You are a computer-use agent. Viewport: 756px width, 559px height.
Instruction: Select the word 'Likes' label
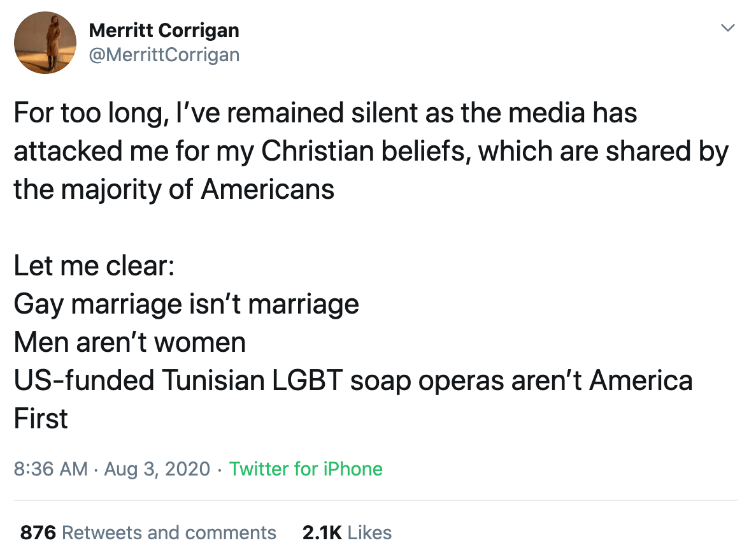click(370, 532)
